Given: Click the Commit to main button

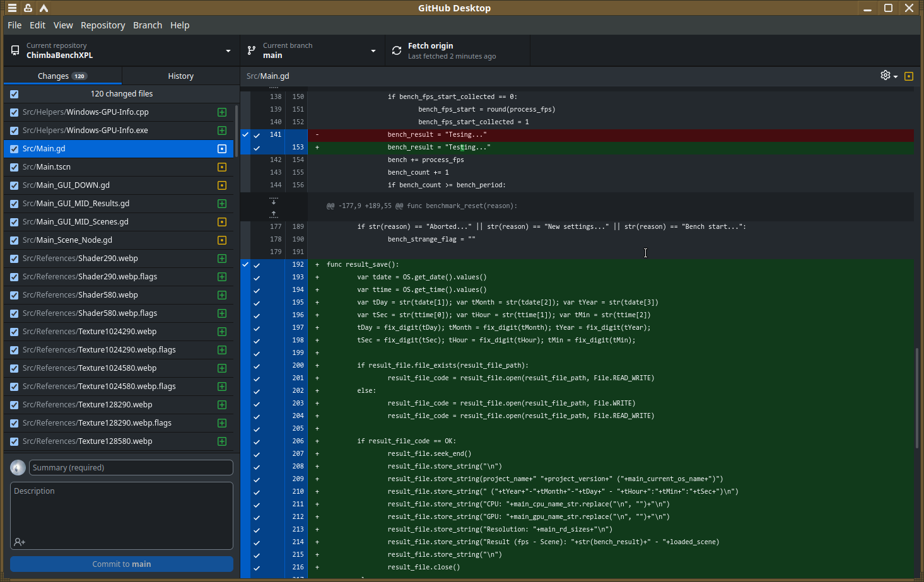Looking at the screenshot, I should point(122,564).
